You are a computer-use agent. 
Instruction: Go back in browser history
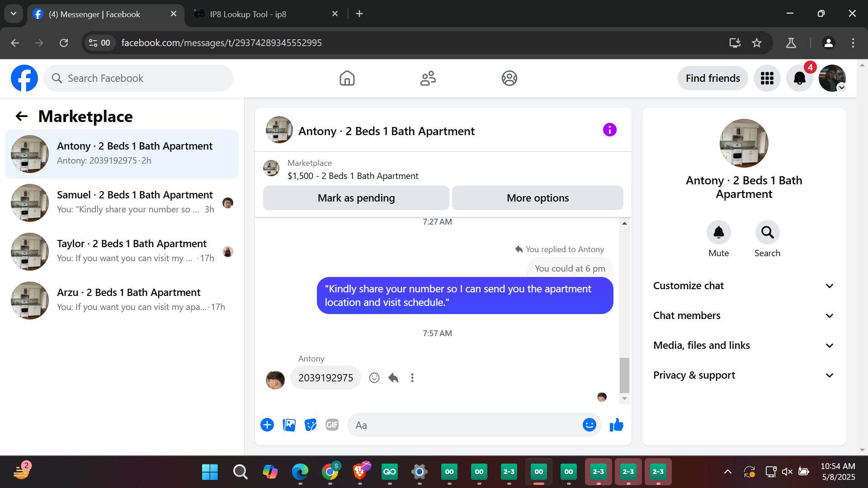pyautogui.click(x=15, y=43)
